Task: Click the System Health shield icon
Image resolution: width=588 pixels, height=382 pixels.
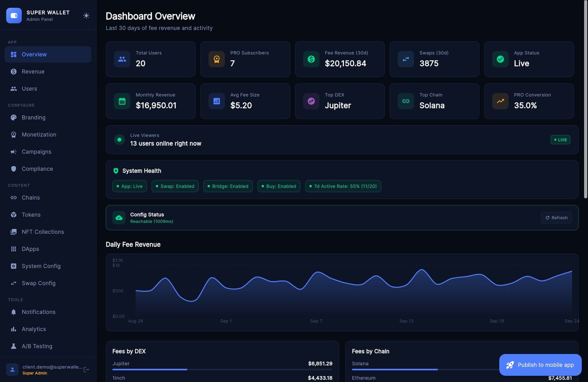Action: click(116, 171)
